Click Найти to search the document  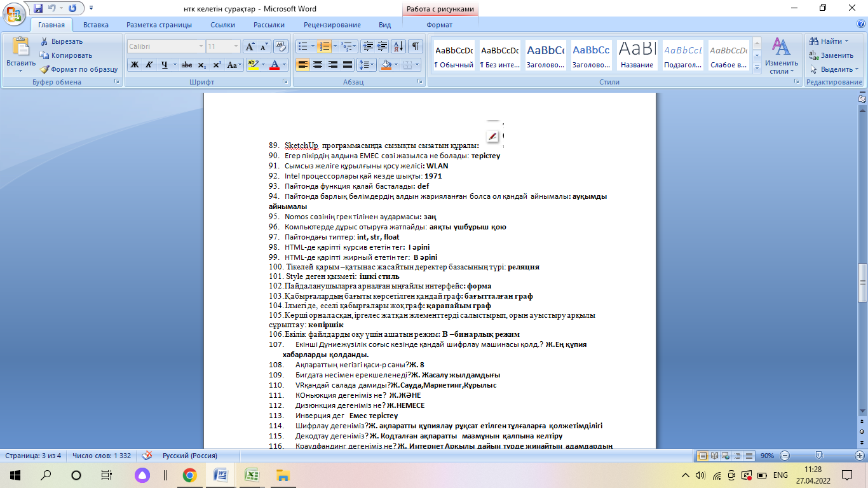point(829,41)
